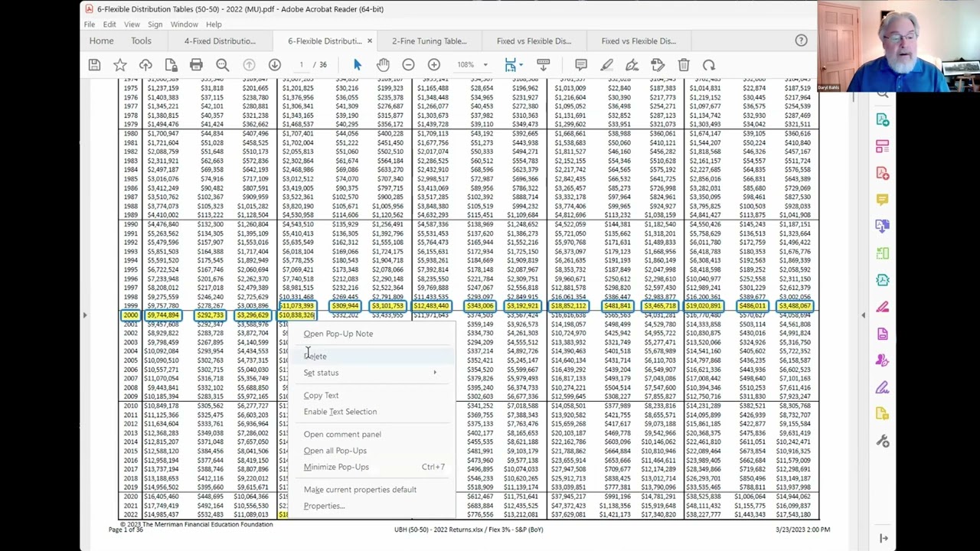Choose Enable Text Selection
This screenshot has height=551, width=980.
tap(371, 412)
